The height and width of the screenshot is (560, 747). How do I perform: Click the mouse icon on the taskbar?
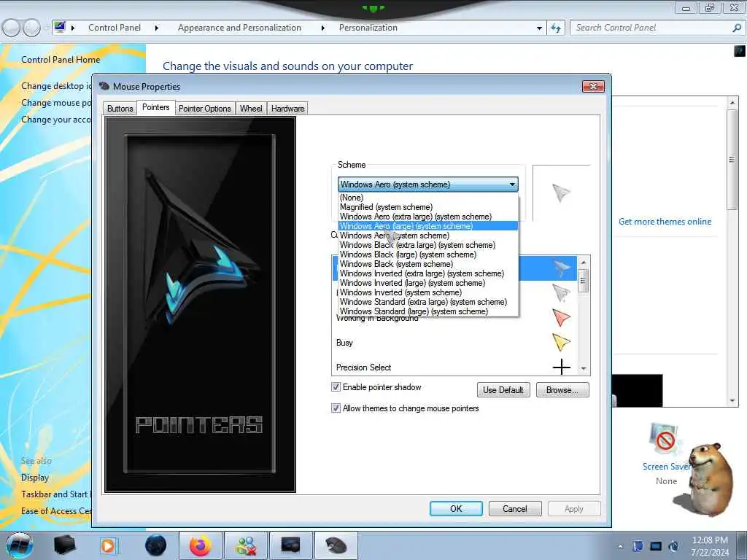(336, 545)
